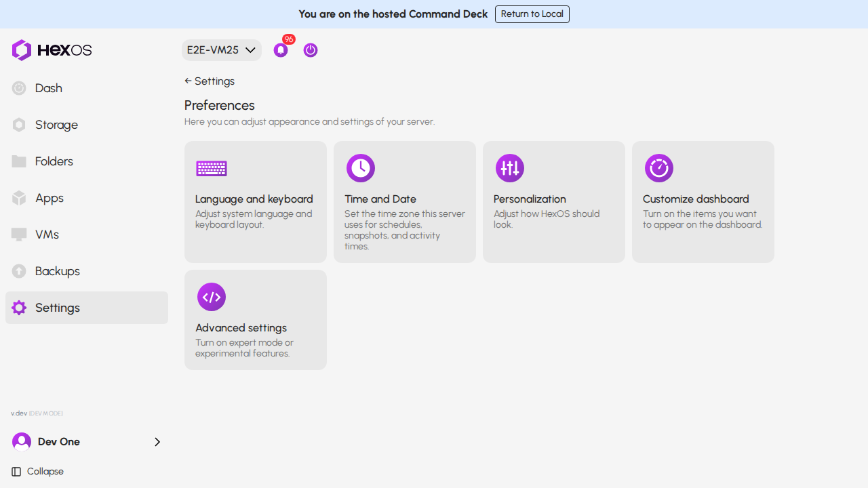Open the Language and keyboard card title
868x488 pixels.
click(x=254, y=199)
